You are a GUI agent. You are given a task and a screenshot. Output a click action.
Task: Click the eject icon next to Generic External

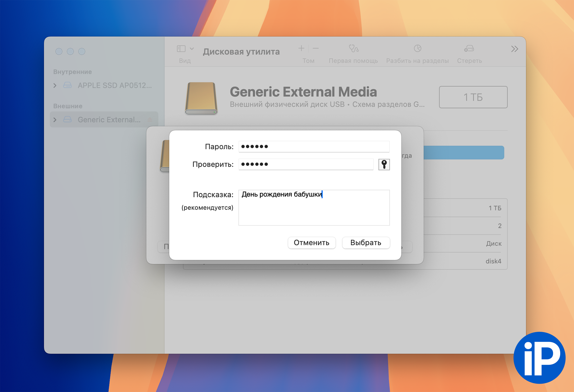tap(150, 120)
